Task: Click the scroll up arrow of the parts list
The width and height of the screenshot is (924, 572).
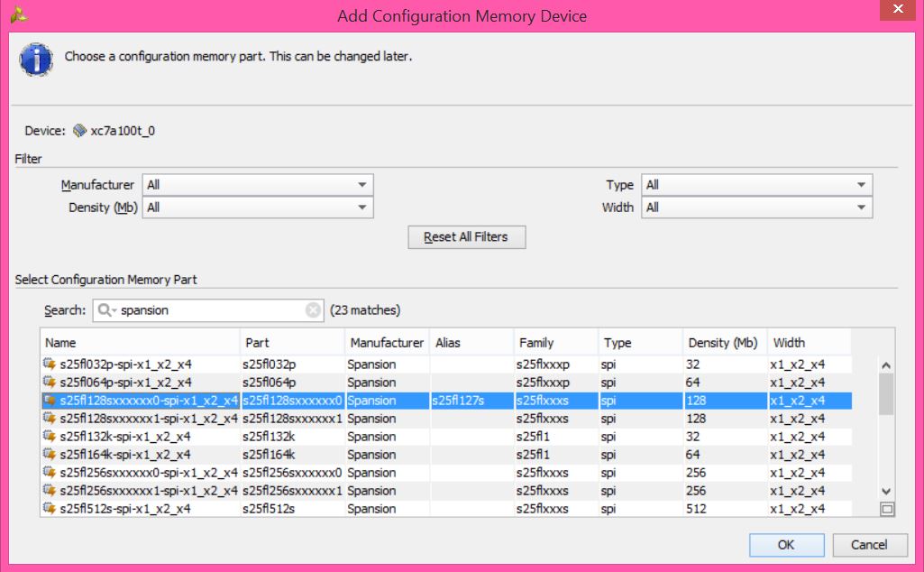Action: tap(886, 365)
